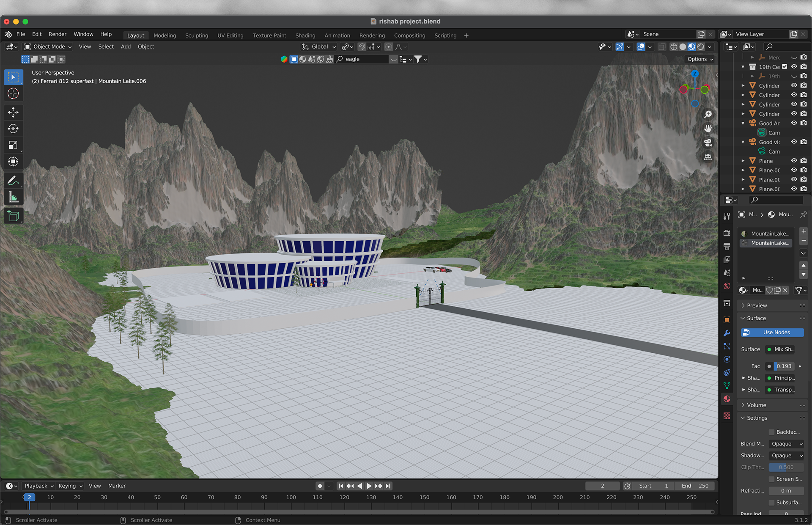
Task: Open the Playback dropdown in timeline
Action: pyautogui.click(x=39, y=486)
